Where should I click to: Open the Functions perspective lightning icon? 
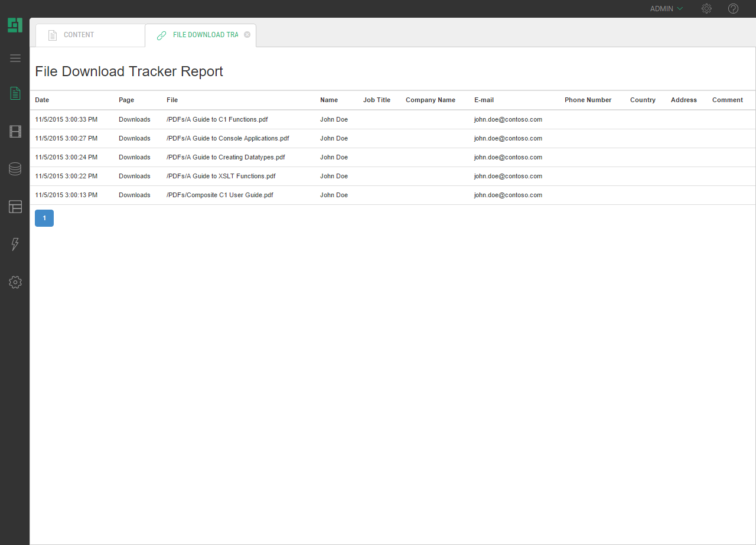15,244
